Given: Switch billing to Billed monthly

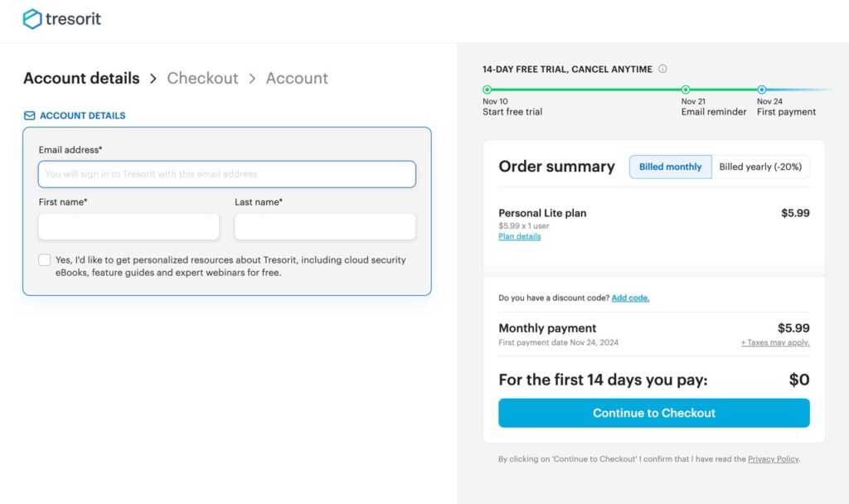Looking at the screenshot, I should tap(670, 167).
